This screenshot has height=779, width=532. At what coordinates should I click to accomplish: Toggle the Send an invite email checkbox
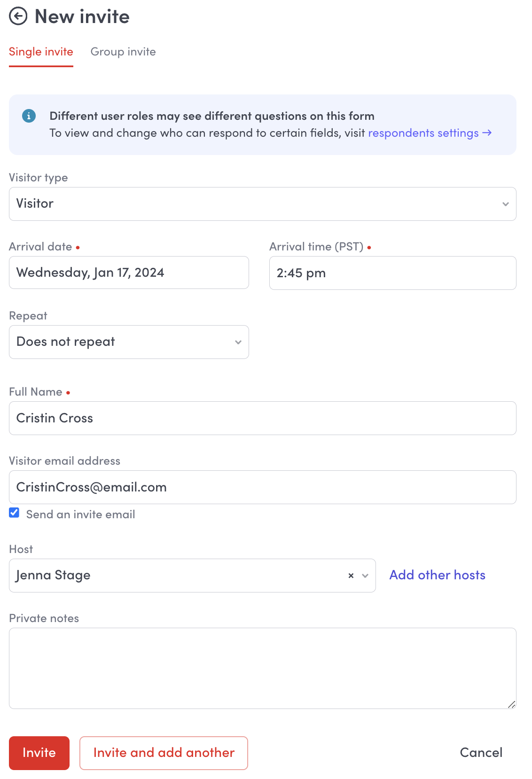click(x=15, y=513)
